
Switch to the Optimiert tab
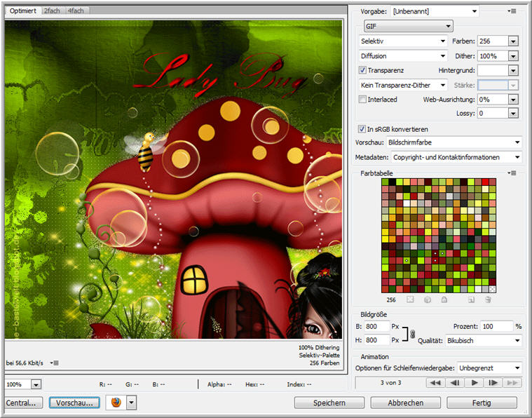click(x=22, y=11)
